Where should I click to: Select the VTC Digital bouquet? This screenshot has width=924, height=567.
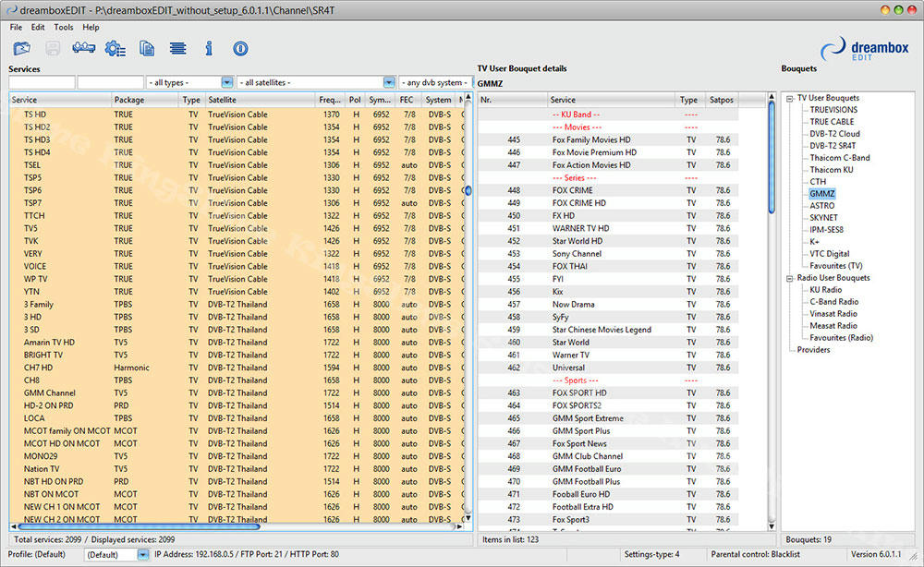point(829,254)
